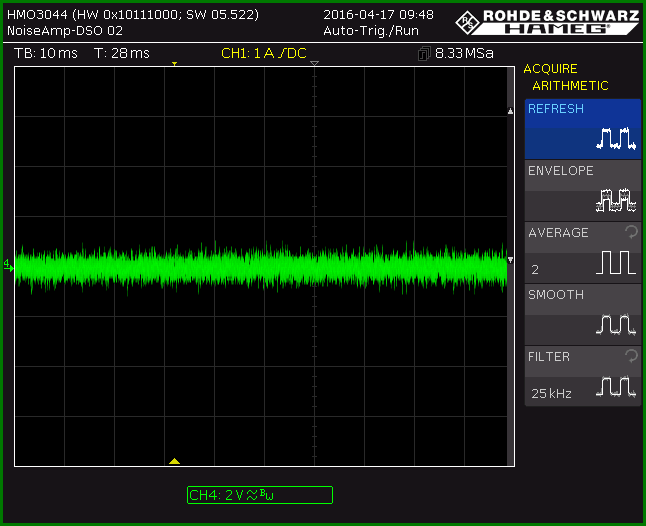Click the ACQUIRE ARITHMETIC menu title
Viewport: 646px width, 526px height.
tap(566, 77)
